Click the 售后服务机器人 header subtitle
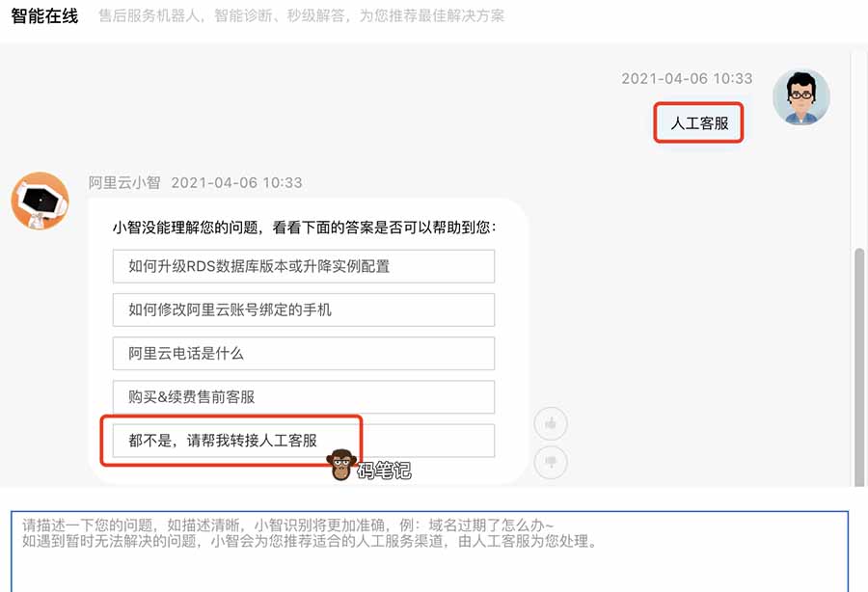The width and height of the screenshot is (868, 592). click(x=301, y=16)
